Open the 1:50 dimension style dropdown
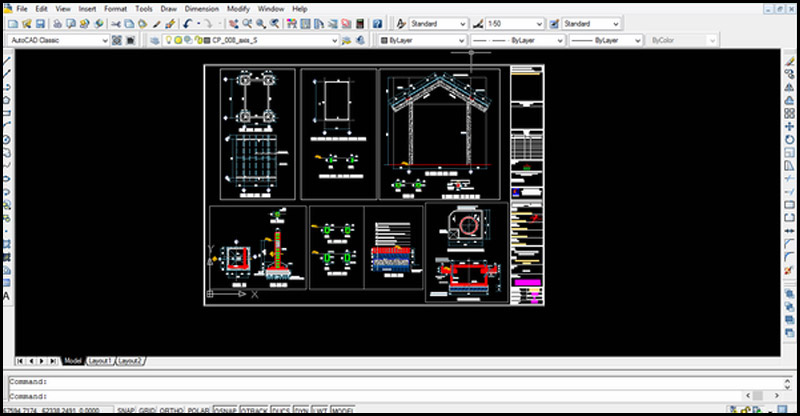This screenshot has width=800, height=416. pos(515,24)
